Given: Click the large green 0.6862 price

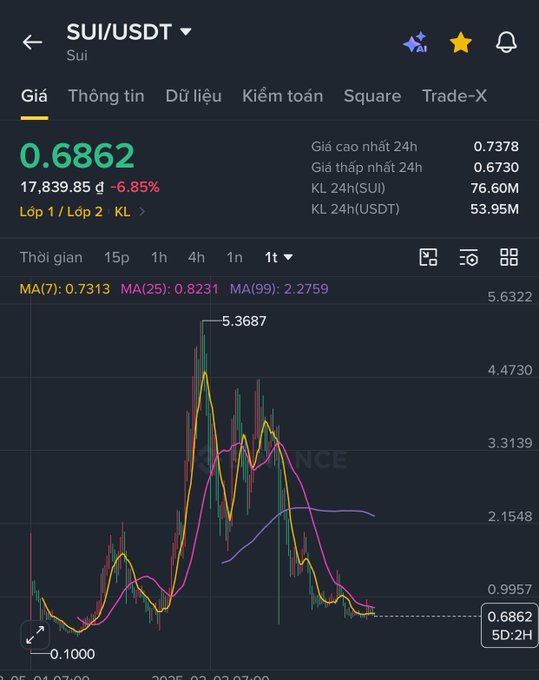Looking at the screenshot, I should 77,156.
